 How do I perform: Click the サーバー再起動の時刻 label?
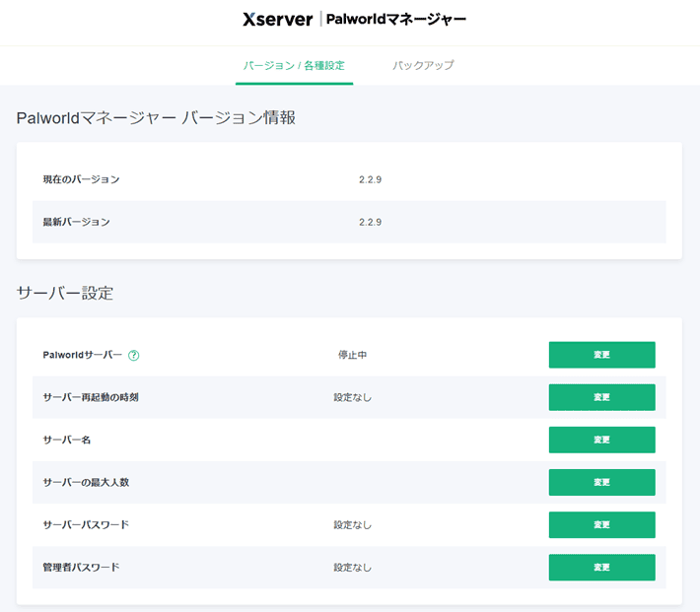pos(91,397)
